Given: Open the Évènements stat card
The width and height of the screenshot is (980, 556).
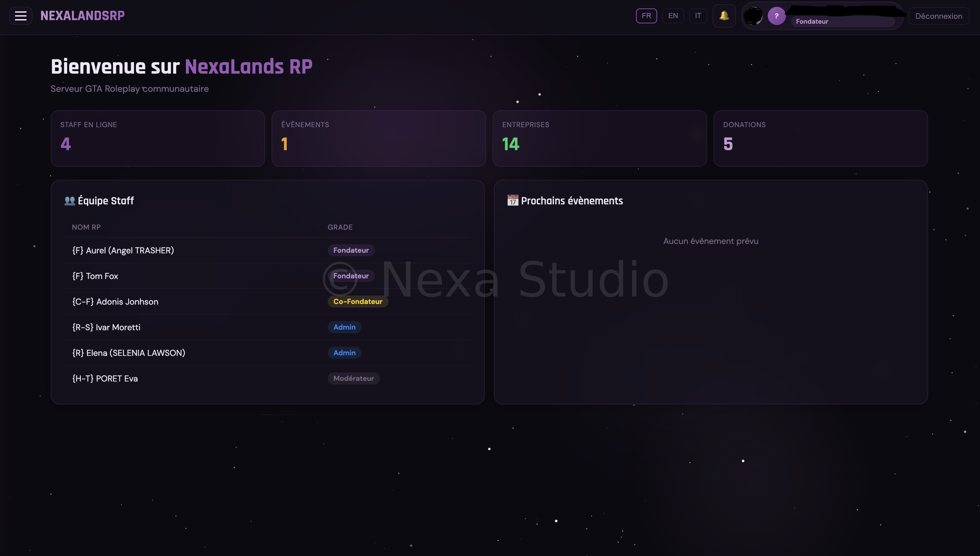Looking at the screenshot, I should (378, 138).
